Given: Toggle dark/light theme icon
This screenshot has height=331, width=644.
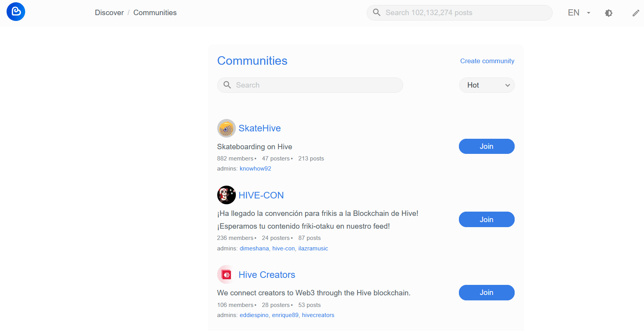Looking at the screenshot, I should coord(608,13).
